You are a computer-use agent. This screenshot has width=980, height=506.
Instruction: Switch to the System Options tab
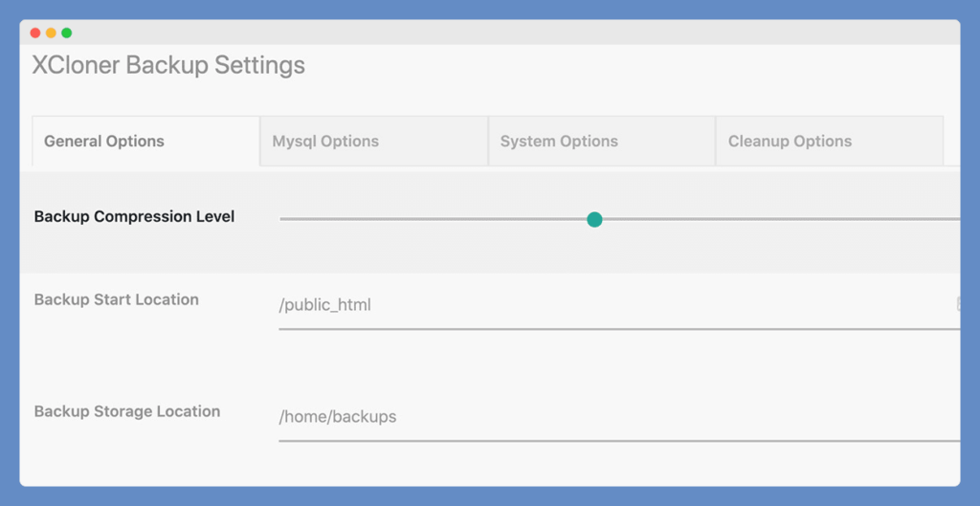(x=602, y=142)
